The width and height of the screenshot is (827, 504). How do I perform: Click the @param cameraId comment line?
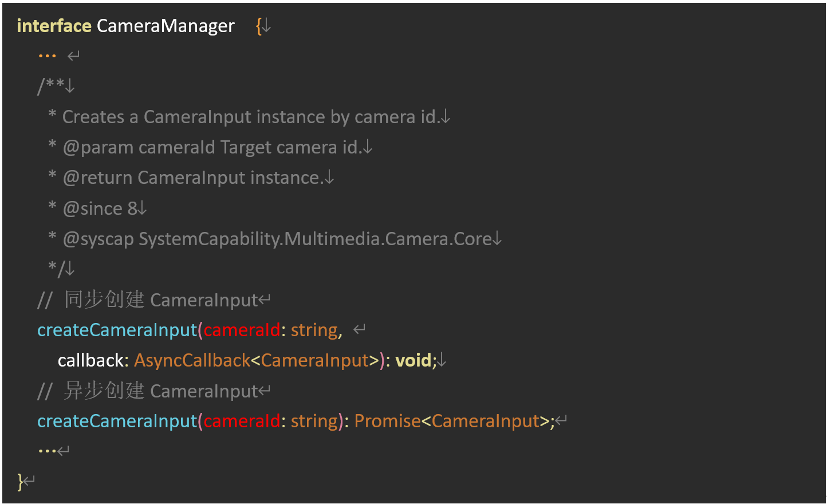click(212, 147)
